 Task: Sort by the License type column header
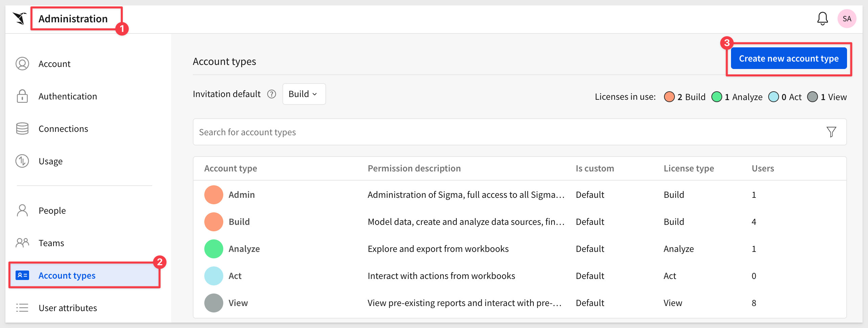(689, 168)
